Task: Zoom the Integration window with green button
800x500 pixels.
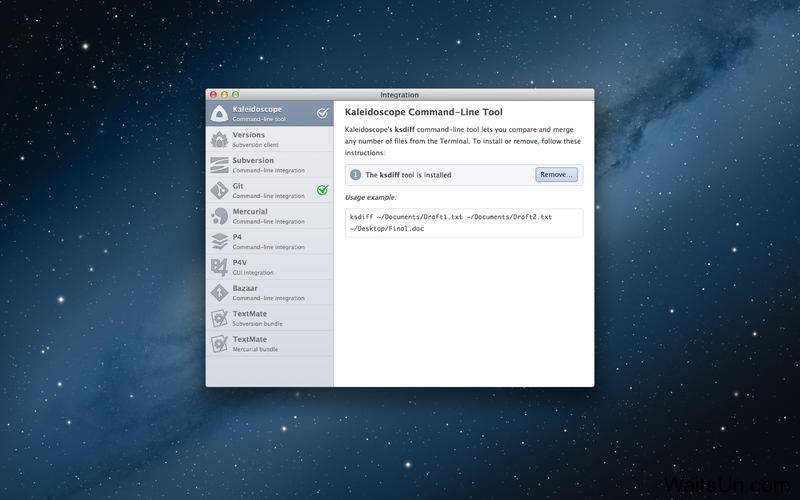Action: tap(235, 94)
